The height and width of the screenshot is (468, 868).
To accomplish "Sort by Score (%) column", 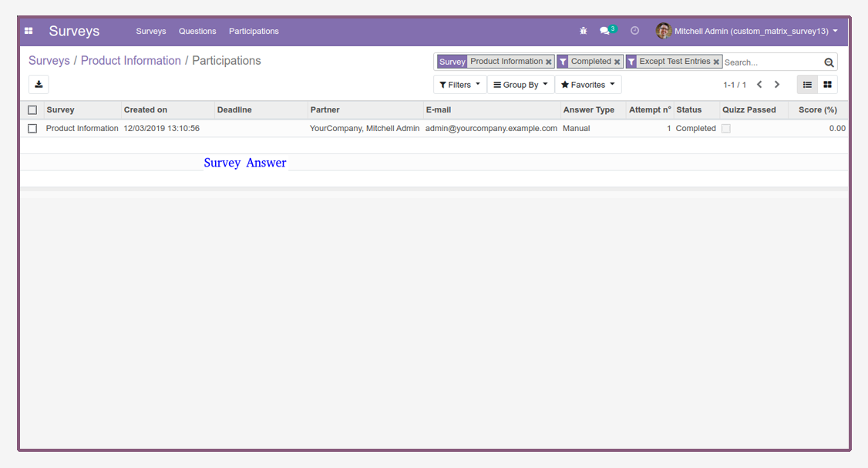I will 818,109.
